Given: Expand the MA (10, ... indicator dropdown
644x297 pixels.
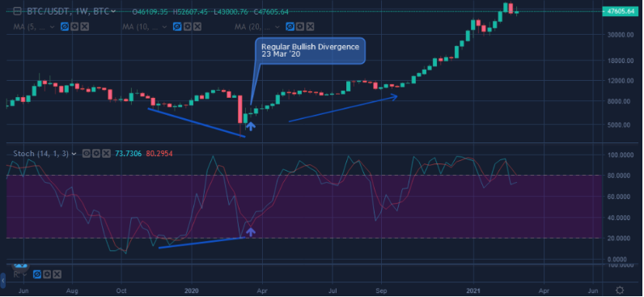Looking at the screenshot, I should [x=164, y=28].
